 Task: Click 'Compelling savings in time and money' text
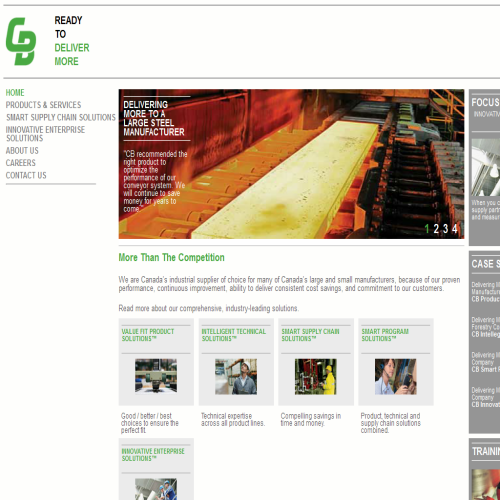(x=311, y=420)
